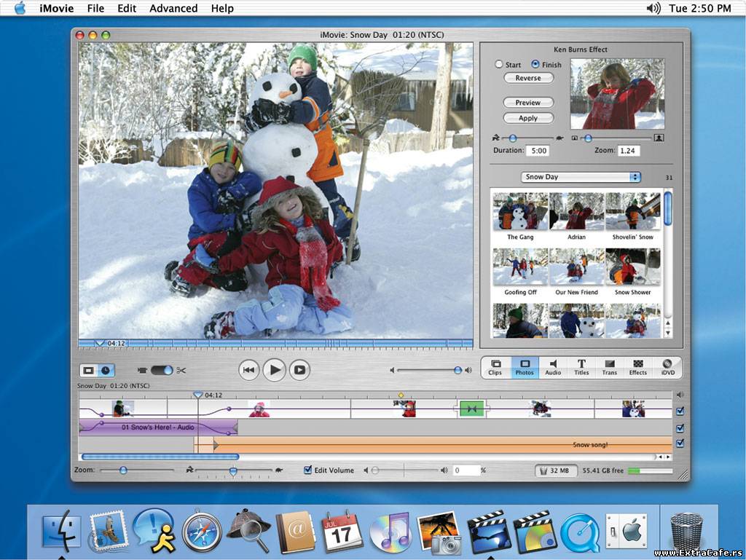Open the Help menu
The height and width of the screenshot is (560, 746).
(x=222, y=8)
